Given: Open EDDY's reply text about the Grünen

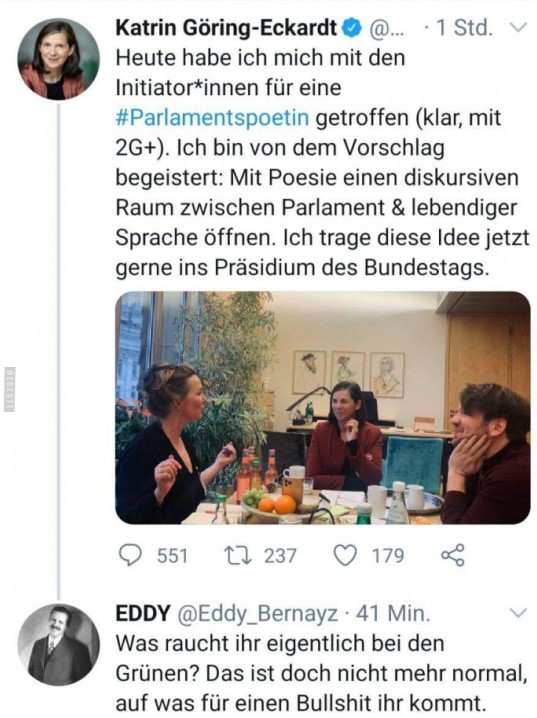Looking at the screenshot, I should pos(320,673).
